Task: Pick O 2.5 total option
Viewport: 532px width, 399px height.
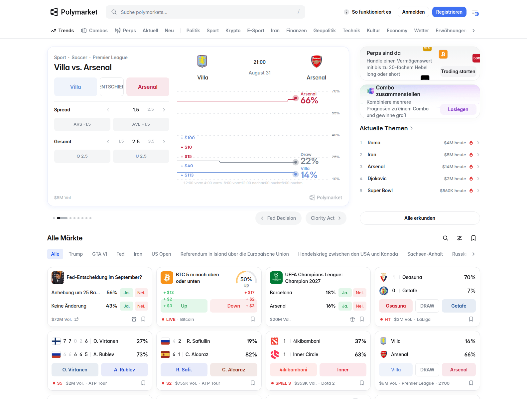Action: (82, 156)
